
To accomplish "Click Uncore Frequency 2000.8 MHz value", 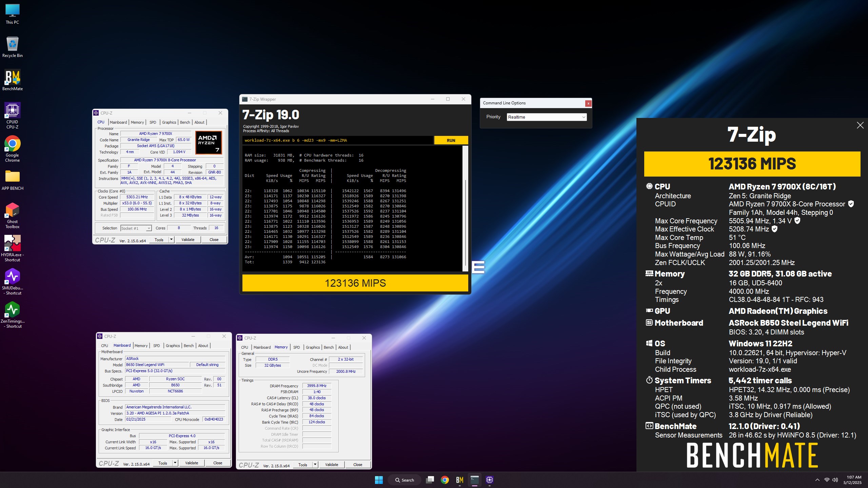I will 346,372.
